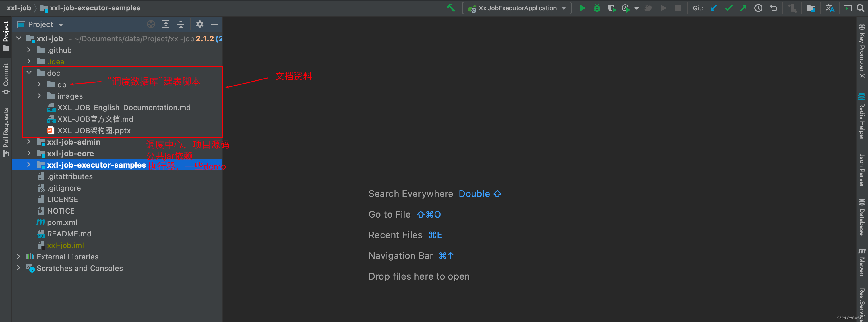Expand the xxl-job-admin module

tap(29, 142)
